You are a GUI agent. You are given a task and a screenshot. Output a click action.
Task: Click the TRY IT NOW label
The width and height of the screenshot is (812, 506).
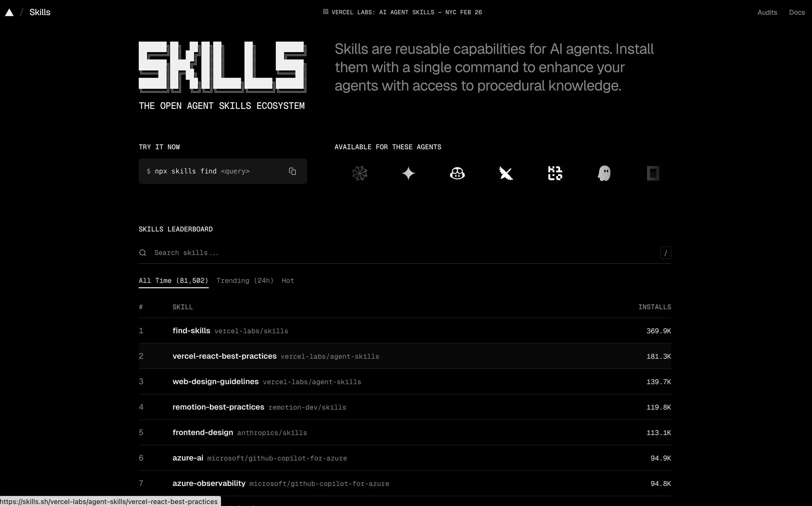click(159, 147)
